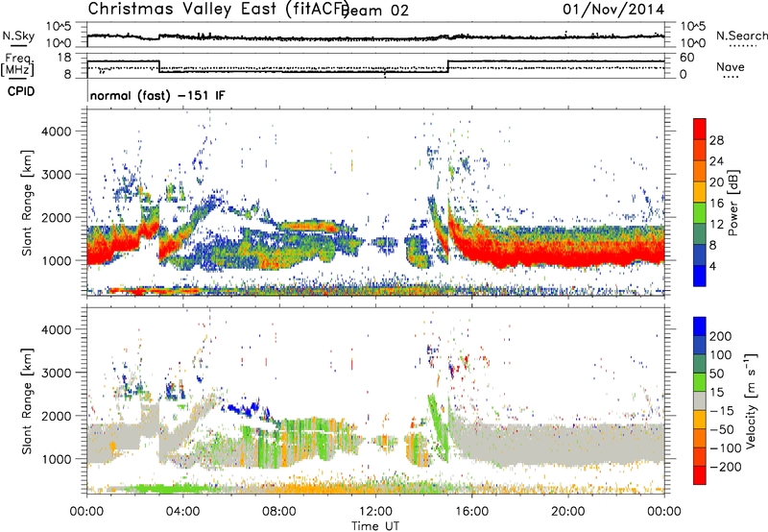This screenshot has width=768, height=532.
Task: Click the '4' label on Power color bar
Action: (x=713, y=266)
